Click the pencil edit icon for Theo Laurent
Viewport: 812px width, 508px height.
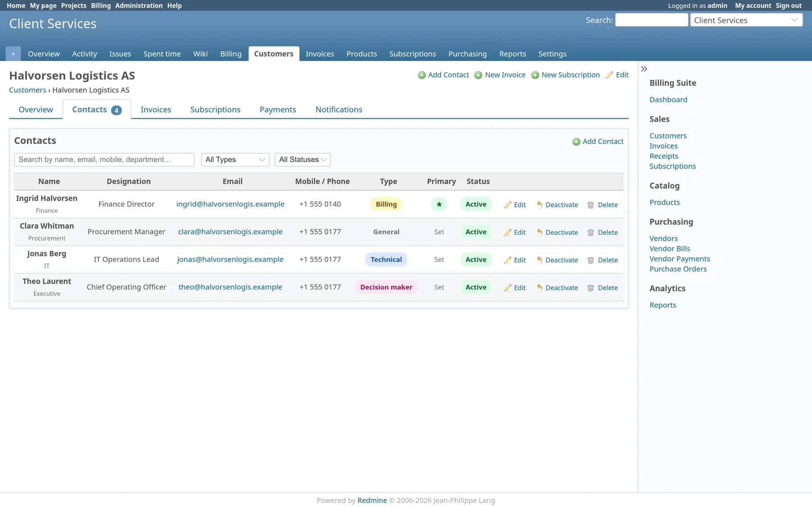pos(507,288)
